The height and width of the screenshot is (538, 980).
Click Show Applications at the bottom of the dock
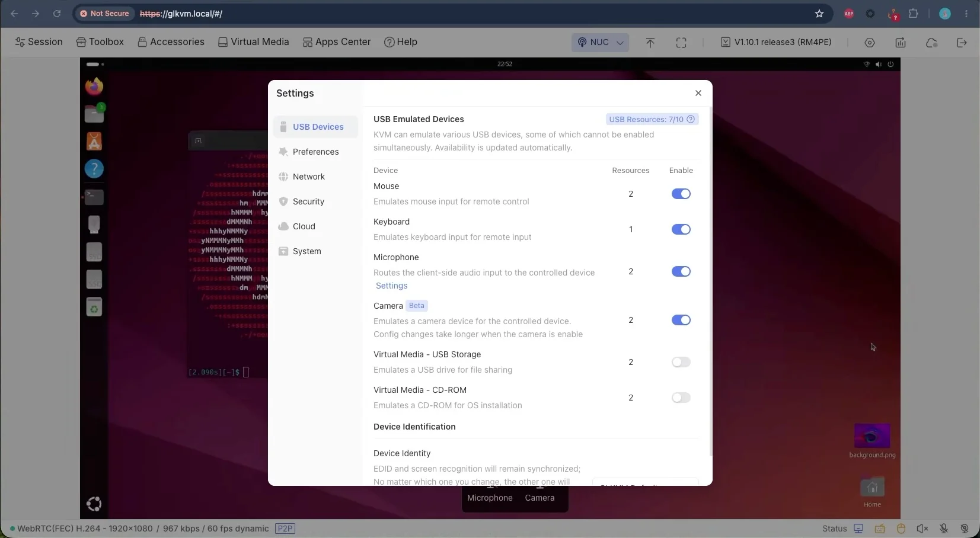pos(94,504)
